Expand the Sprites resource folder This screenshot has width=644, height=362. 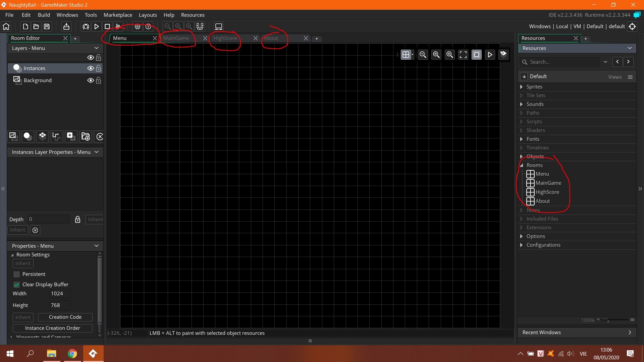tap(522, 87)
